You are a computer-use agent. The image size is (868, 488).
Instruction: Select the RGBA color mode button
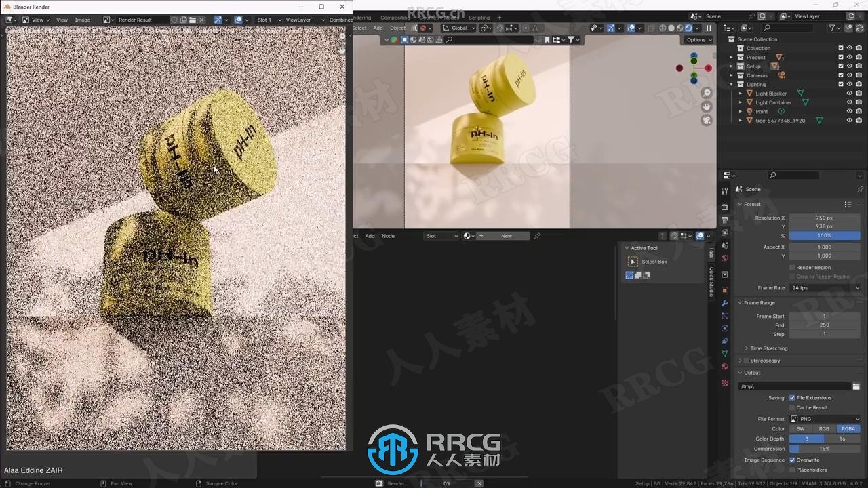tap(848, 429)
